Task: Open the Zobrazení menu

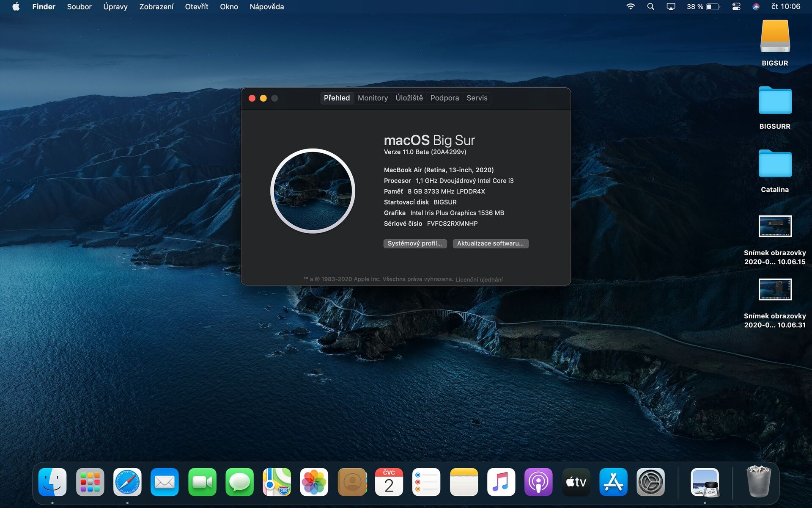Action: click(156, 6)
